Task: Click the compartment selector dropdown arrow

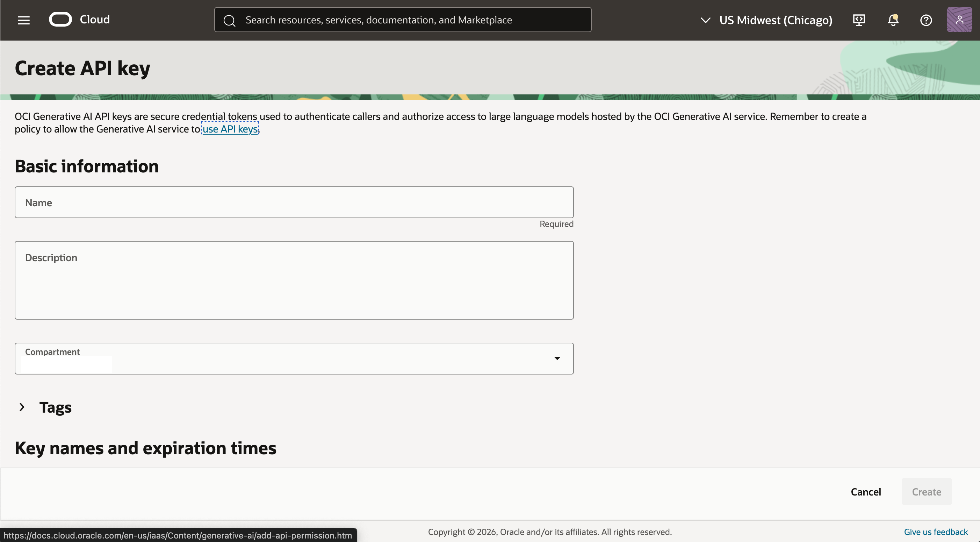Action: tap(557, 358)
